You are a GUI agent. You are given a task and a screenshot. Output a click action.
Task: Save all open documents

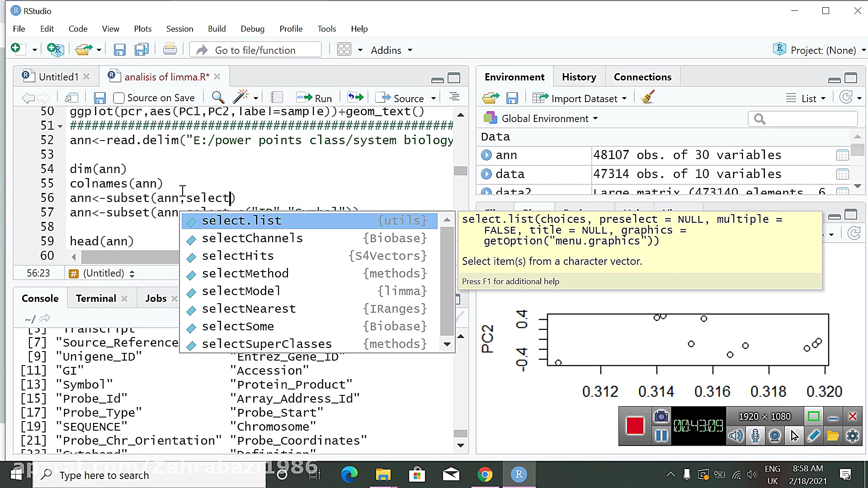pos(142,50)
